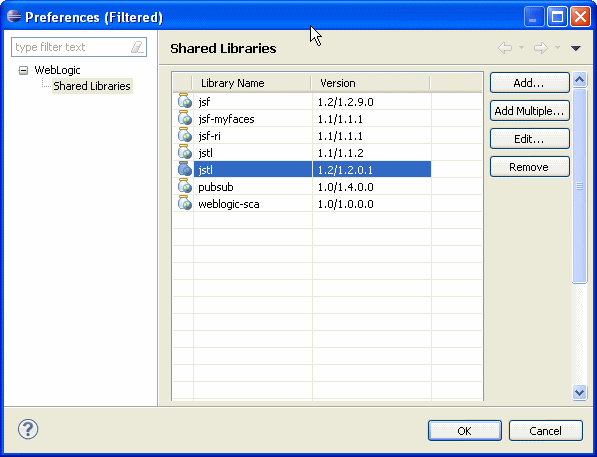Select the jsf-myfaces library name
The image size is (597, 457).
click(x=226, y=119)
